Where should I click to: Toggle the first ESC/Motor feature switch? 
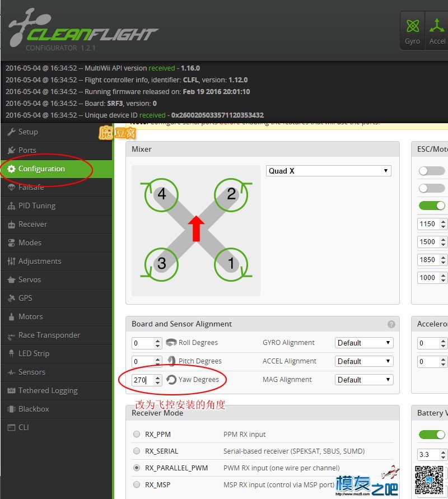(x=432, y=171)
